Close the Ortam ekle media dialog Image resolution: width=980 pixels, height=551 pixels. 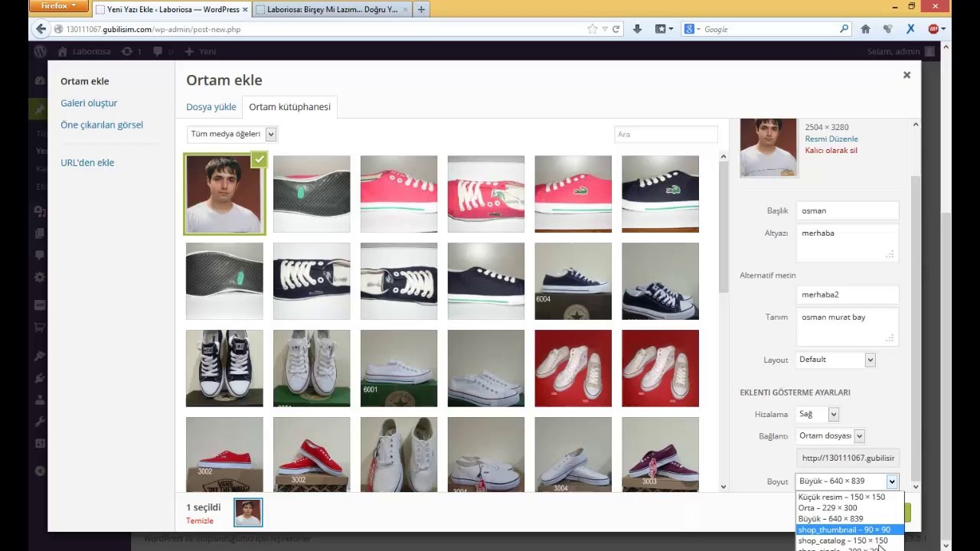point(906,75)
